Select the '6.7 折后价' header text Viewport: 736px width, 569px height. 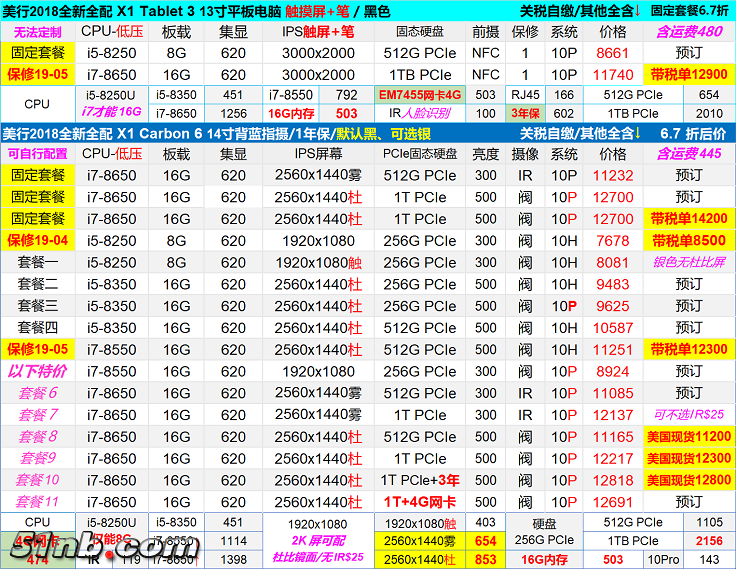click(693, 134)
